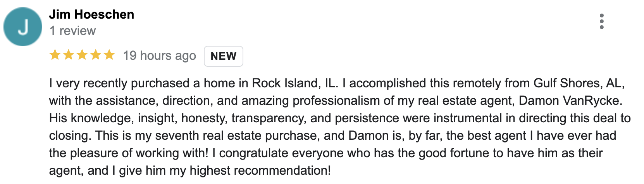
Task: Click the first gold rating star
Action: click(x=55, y=55)
